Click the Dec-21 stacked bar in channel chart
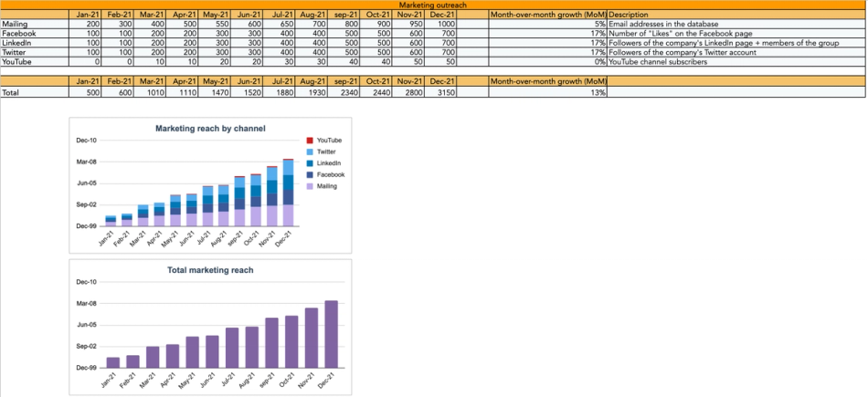This screenshot has height=397, width=868. [289, 193]
